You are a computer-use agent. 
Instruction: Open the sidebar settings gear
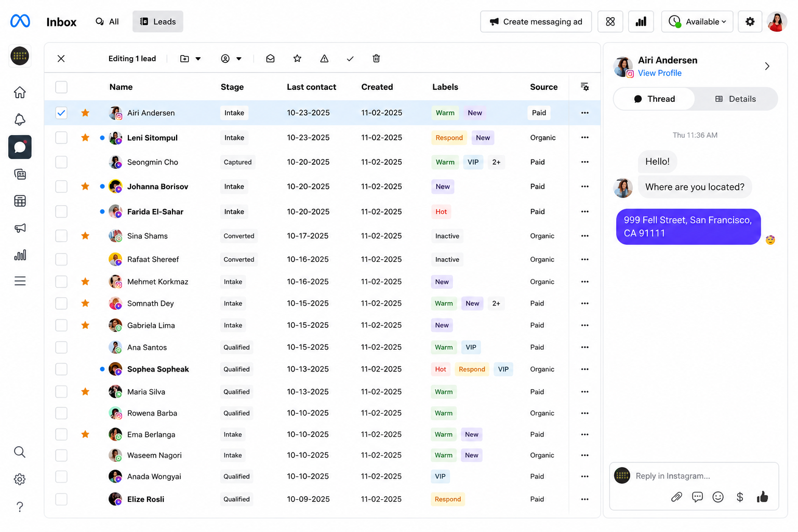20,479
